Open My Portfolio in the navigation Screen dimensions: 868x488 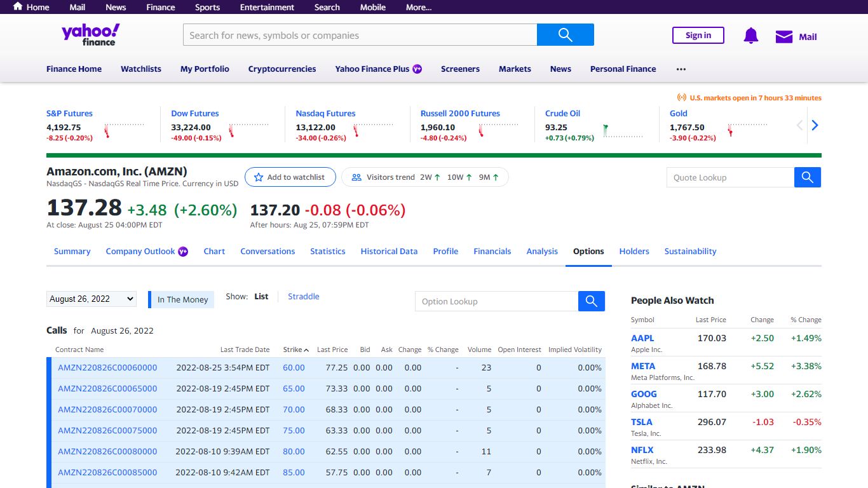pos(205,69)
